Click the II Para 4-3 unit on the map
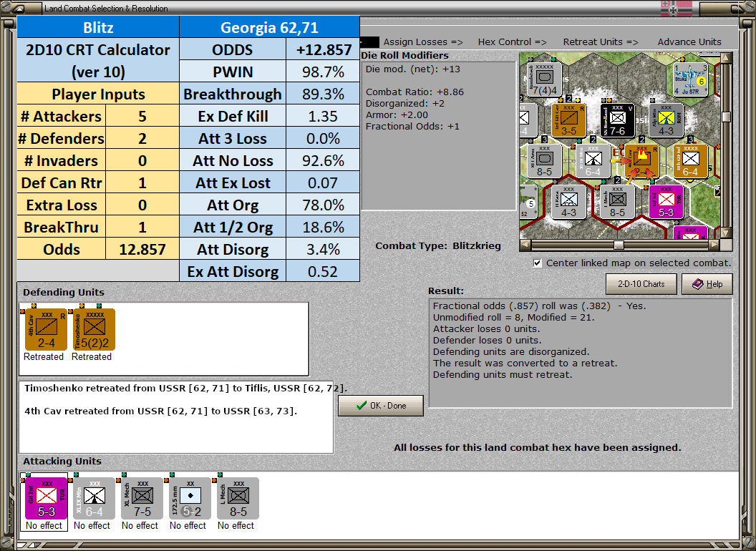 tap(569, 202)
